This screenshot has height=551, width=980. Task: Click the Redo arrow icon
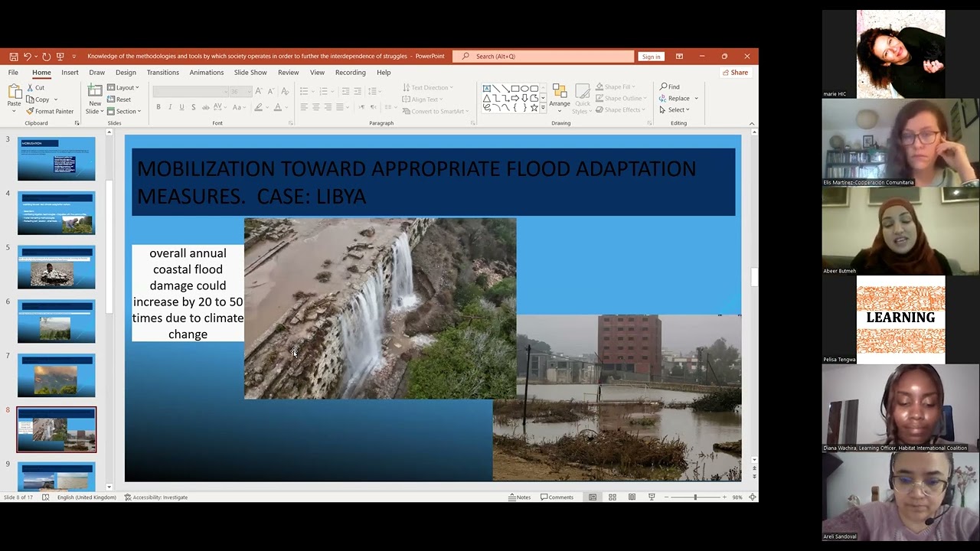coord(46,57)
